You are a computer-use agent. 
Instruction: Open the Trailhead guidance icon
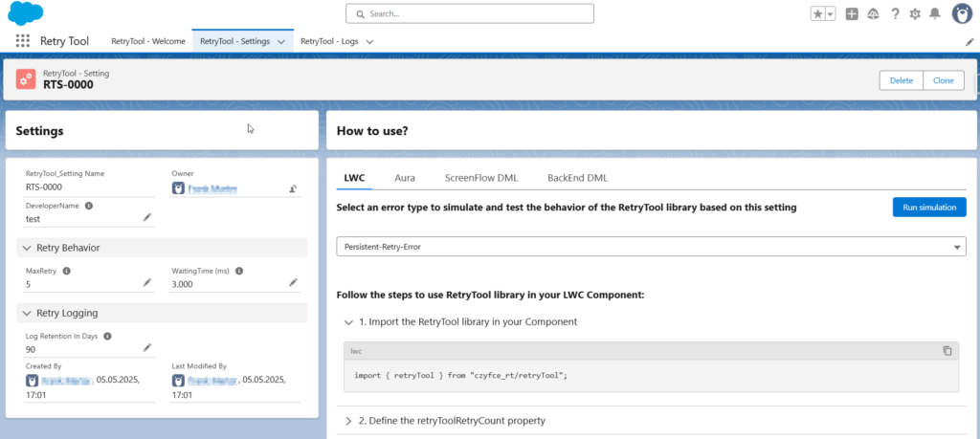click(x=873, y=13)
